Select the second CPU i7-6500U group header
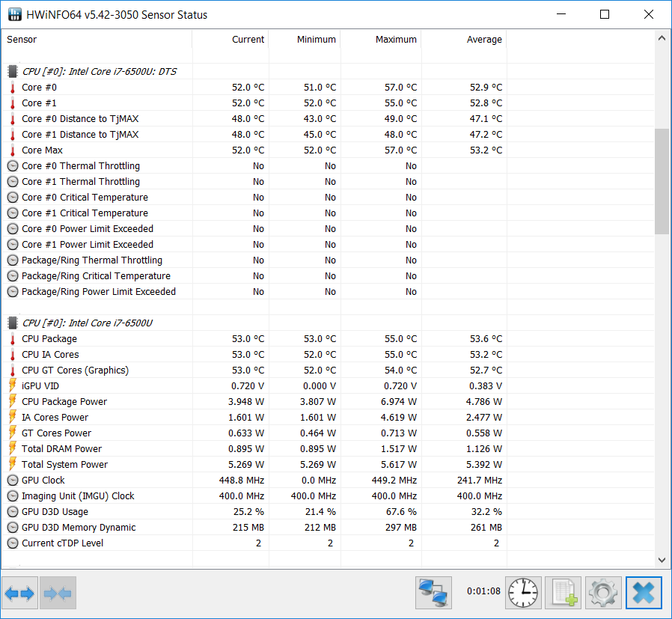 [87, 323]
